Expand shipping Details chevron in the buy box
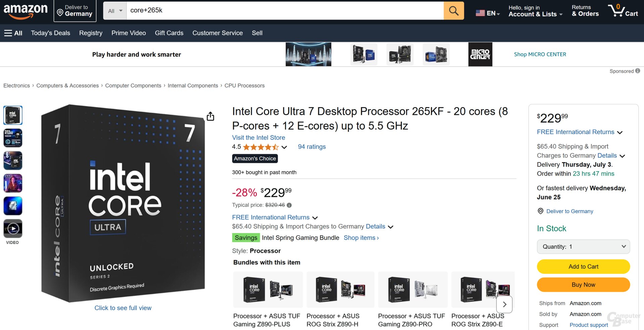The width and height of the screenshot is (644, 330). [x=622, y=156]
